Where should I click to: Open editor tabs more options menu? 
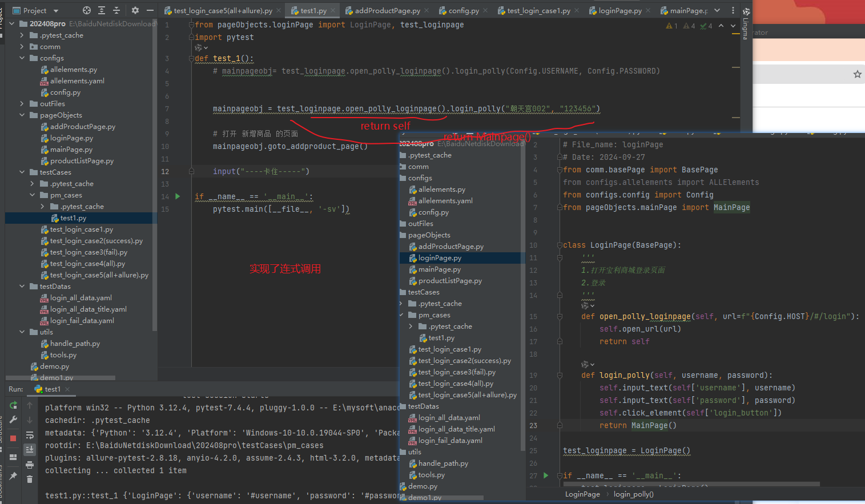tap(733, 10)
